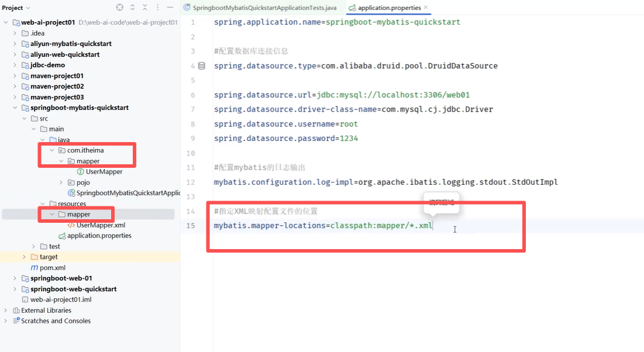Collapse the web-ai-project01 root node
Image resolution: width=644 pixels, height=352 pixels.
[x=6, y=22]
